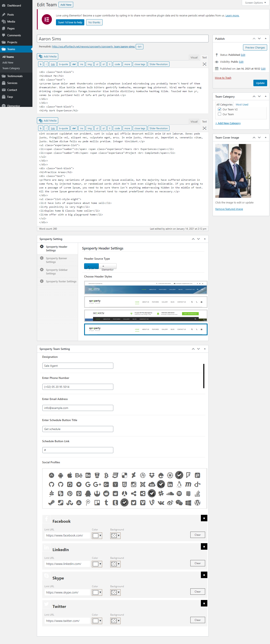Choose the Trello social profile icon
Screen dimensions: 270x644
(97, 503)
